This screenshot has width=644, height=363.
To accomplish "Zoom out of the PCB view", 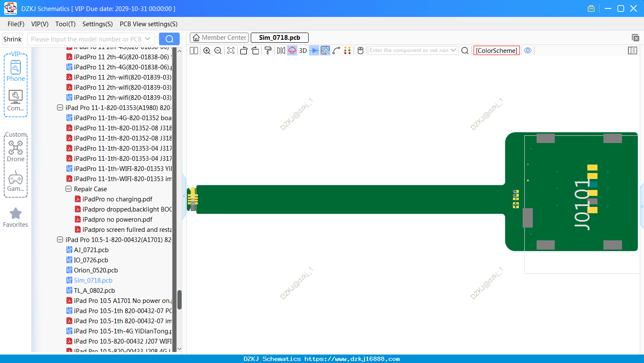I will 218,50.
